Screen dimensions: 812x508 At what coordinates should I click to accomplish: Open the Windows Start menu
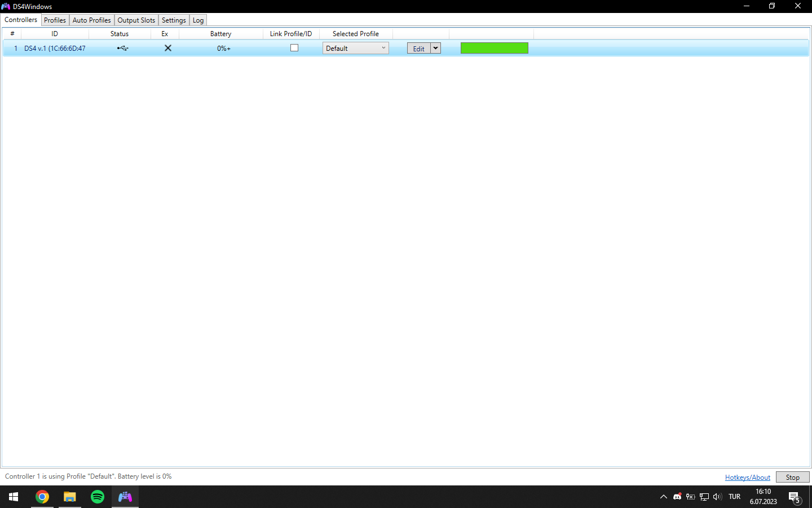[x=14, y=497]
